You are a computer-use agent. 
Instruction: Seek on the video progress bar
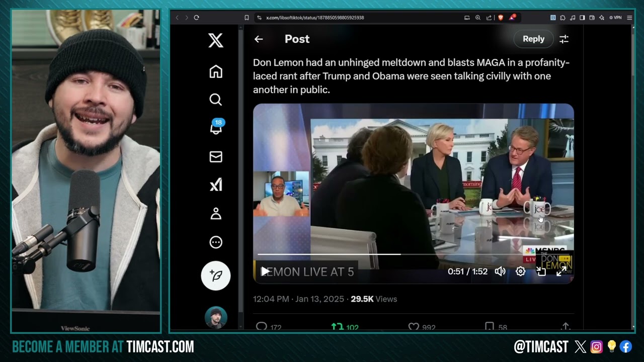point(413,254)
